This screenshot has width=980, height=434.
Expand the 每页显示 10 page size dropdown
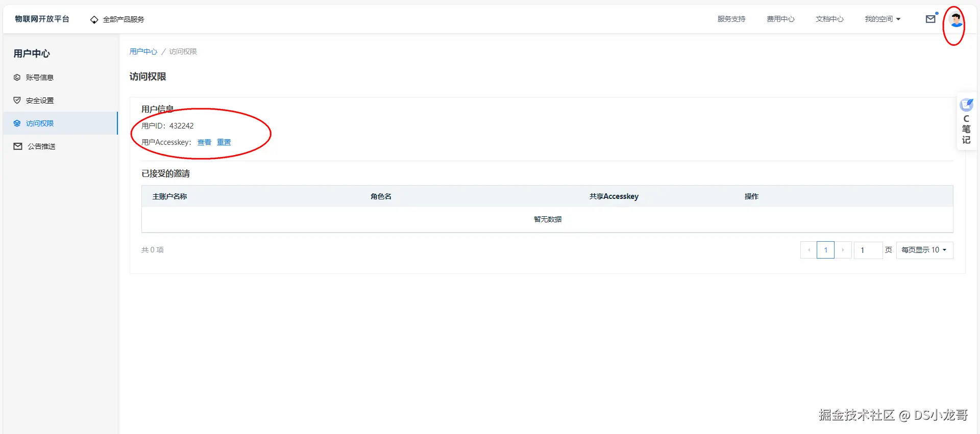924,250
